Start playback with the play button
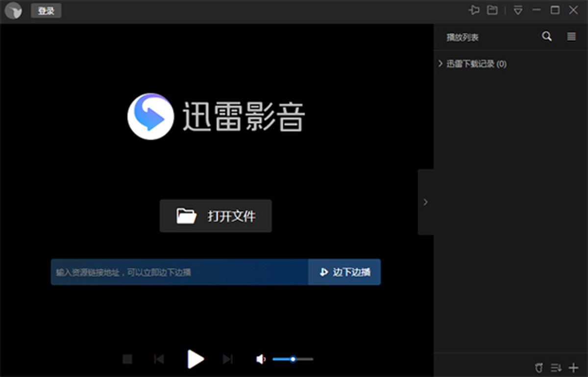Viewport: 588px width, 377px height. click(x=196, y=359)
